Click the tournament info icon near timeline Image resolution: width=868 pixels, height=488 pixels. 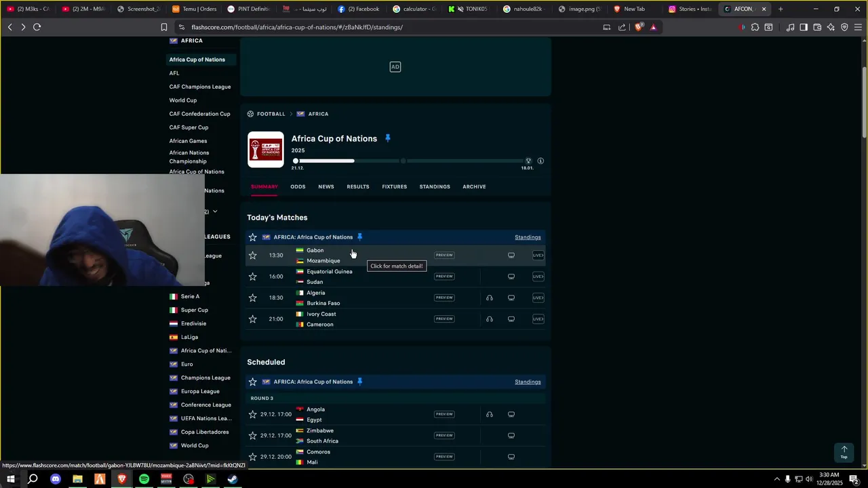(540, 161)
